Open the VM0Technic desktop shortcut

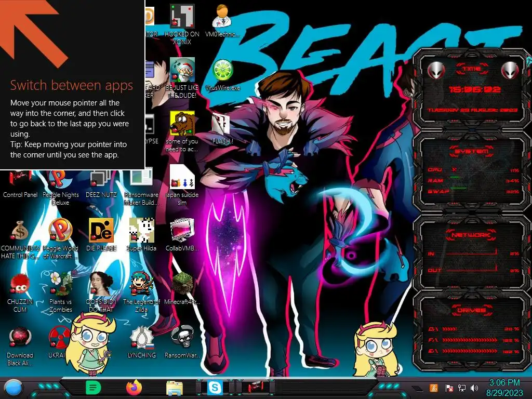222,21
